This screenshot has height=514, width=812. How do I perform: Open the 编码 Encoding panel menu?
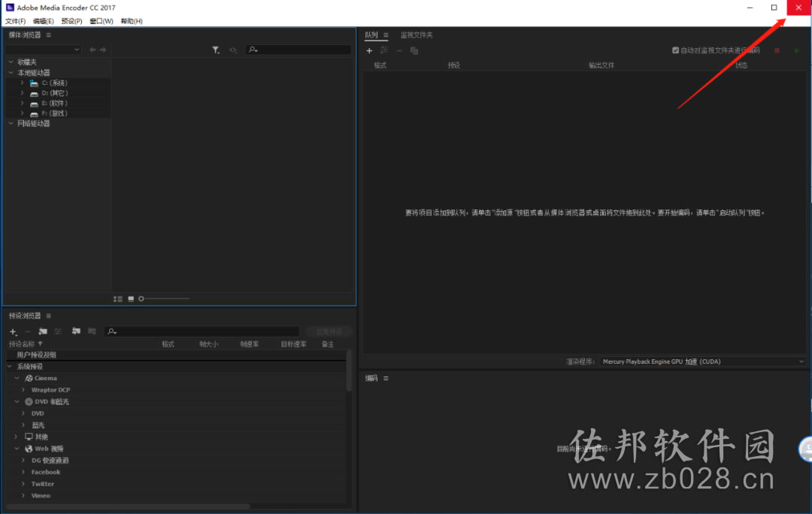pyautogui.click(x=386, y=379)
